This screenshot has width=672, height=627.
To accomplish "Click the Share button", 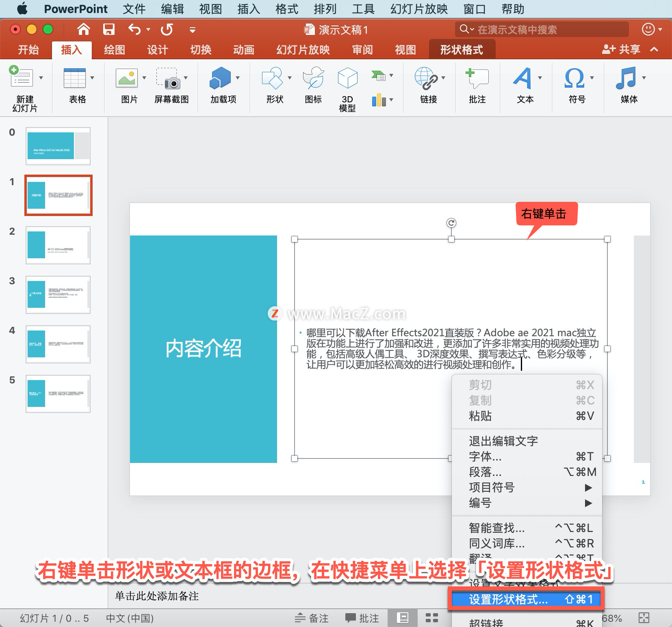I will 621,50.
